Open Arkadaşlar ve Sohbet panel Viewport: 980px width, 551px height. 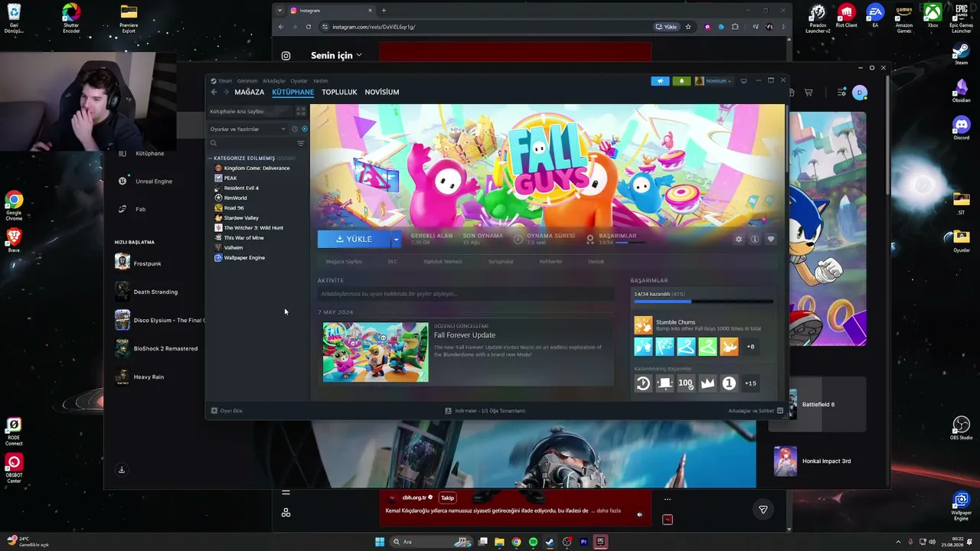[756, 411]
